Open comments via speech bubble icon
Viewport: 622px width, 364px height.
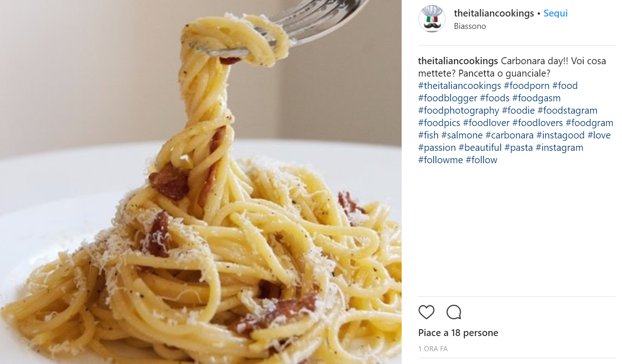454,312
